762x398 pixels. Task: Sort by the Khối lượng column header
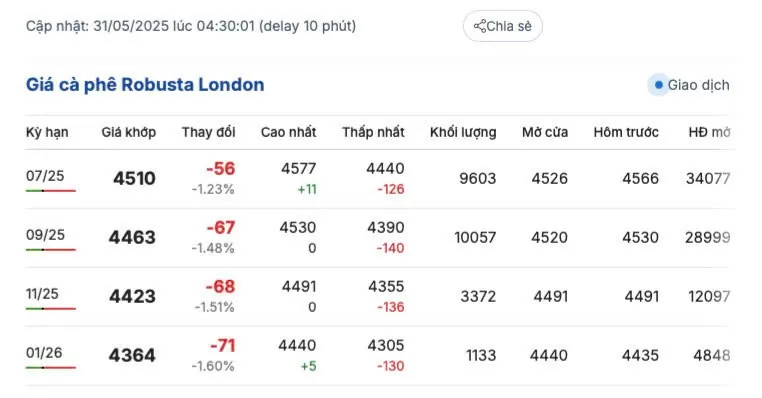(463, 132)
